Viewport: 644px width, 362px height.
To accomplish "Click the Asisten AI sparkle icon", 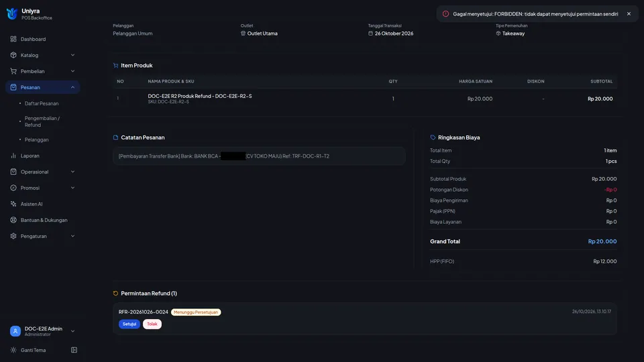I will [x=13, y=204].
